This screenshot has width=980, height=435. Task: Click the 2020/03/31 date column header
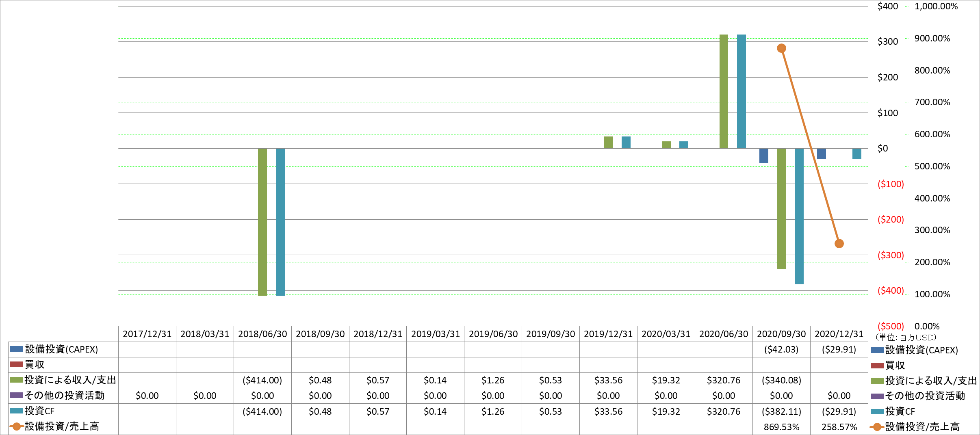click(666, 334)
